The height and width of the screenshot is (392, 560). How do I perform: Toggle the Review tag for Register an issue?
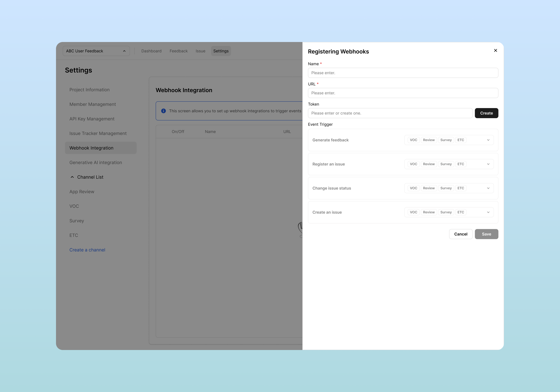click(429, 164)
